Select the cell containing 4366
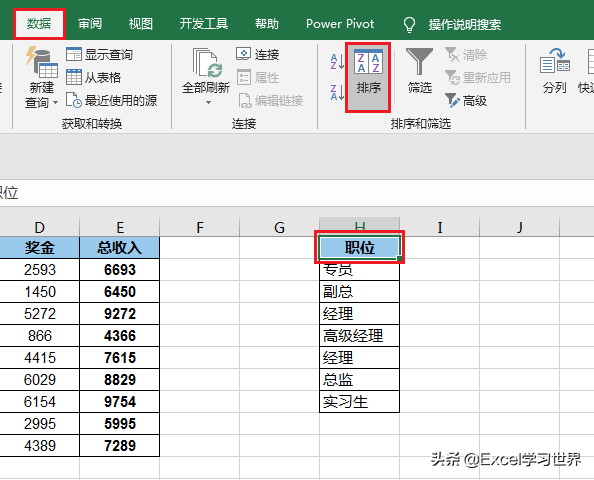The width and height of the screenshot is (594, 480). point(120,336)
